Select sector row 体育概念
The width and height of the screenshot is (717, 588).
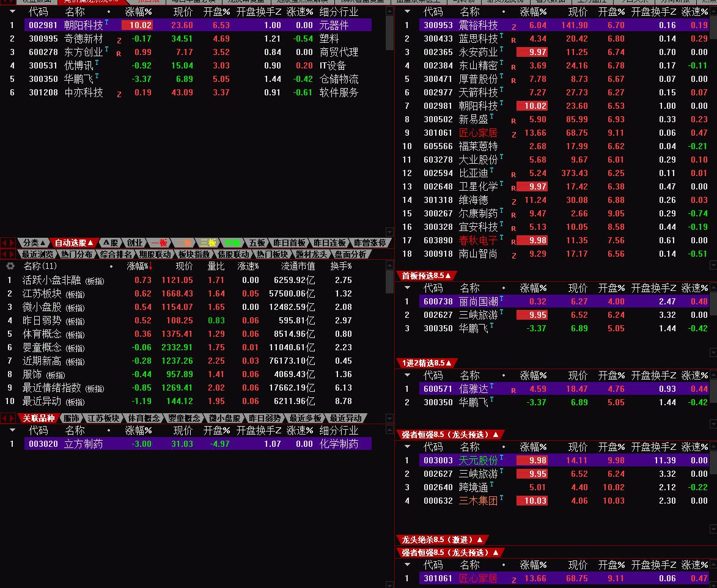click(x=192, y=334)
